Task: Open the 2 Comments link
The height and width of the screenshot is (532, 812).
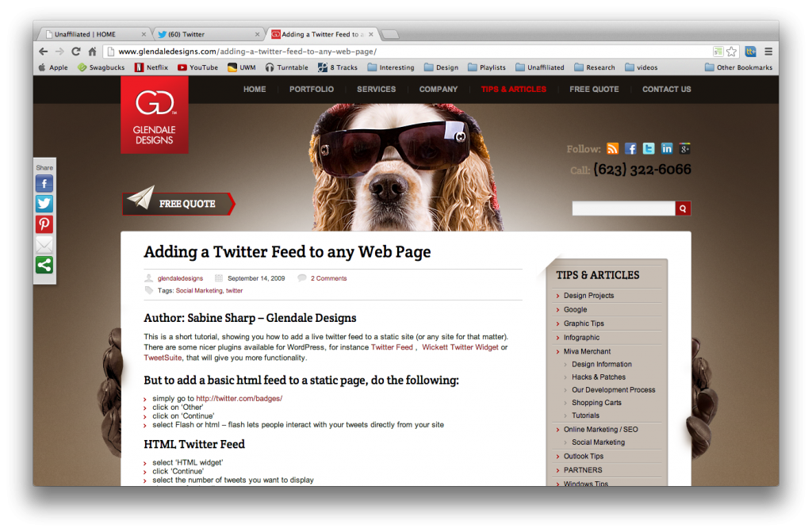Action: click(x=329, y=278)
